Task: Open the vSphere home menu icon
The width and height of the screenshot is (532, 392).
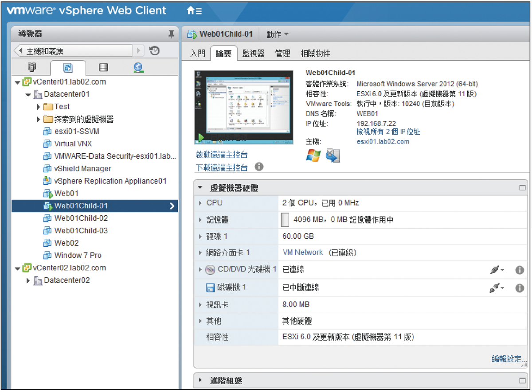Action: (x=194, y=11)
